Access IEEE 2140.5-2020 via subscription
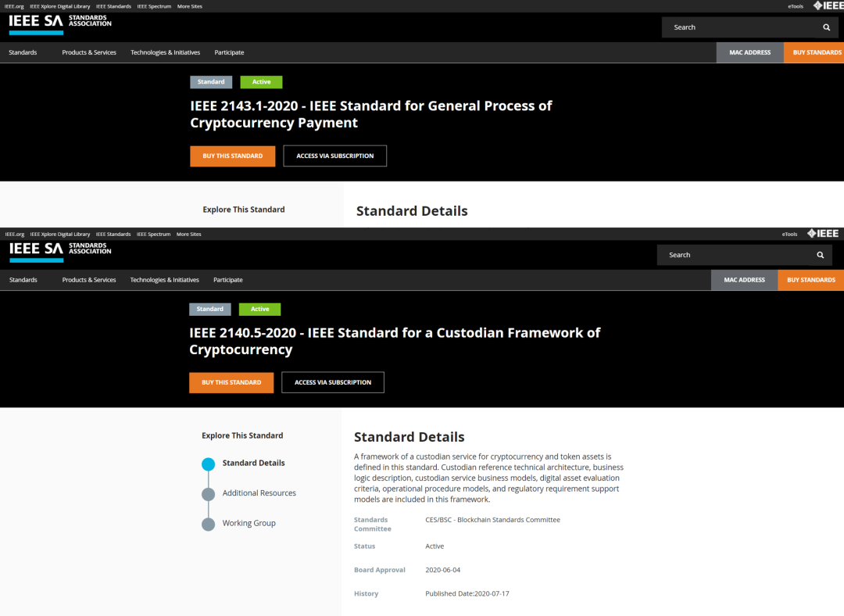 point(333,383)
